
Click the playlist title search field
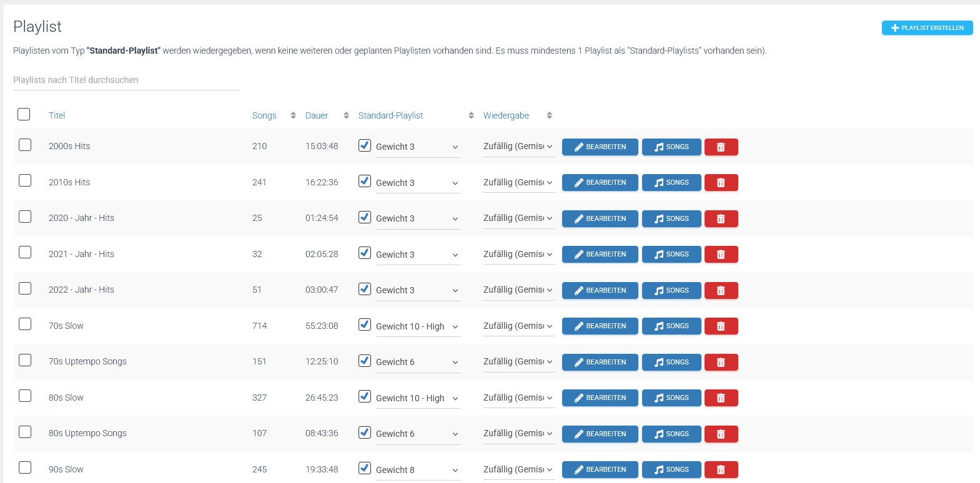pyautogui.click(x=126, y=80)
